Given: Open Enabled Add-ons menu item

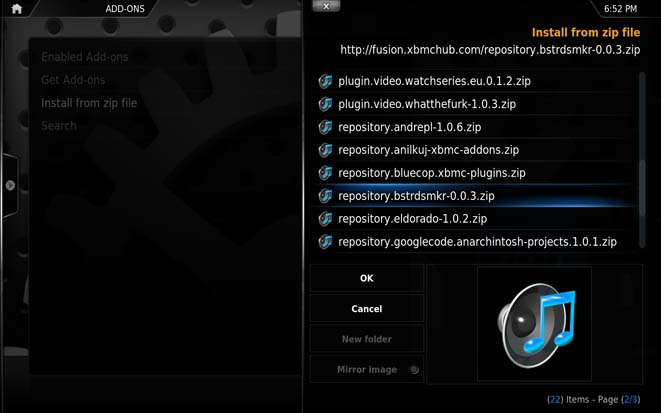Looking at the screenshot, I should [x=85, y=57].
